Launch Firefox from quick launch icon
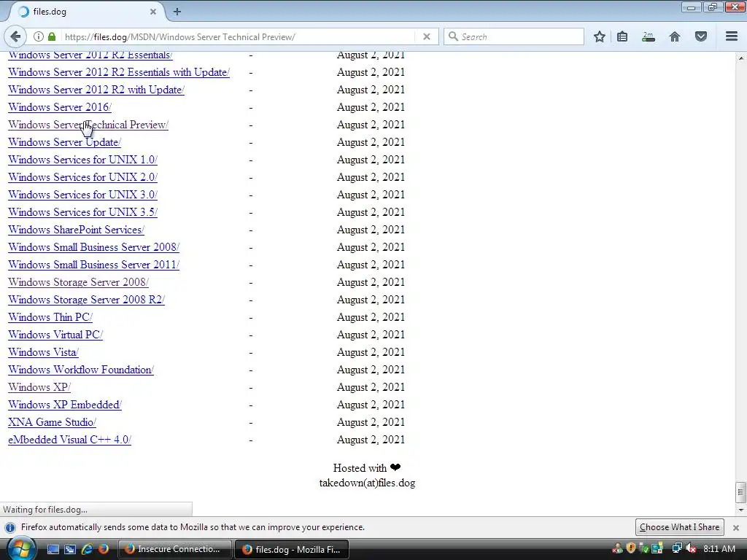 point(104,549)
